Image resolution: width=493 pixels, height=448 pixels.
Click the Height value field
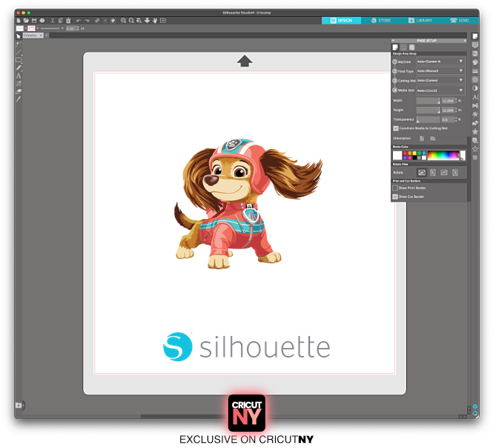pos(448,110)
